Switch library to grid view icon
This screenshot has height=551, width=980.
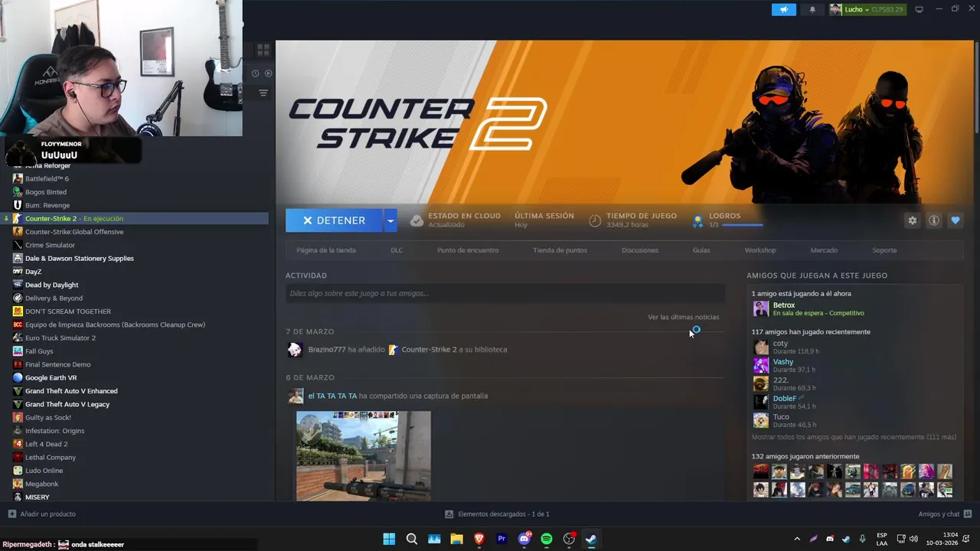(263, 50)
